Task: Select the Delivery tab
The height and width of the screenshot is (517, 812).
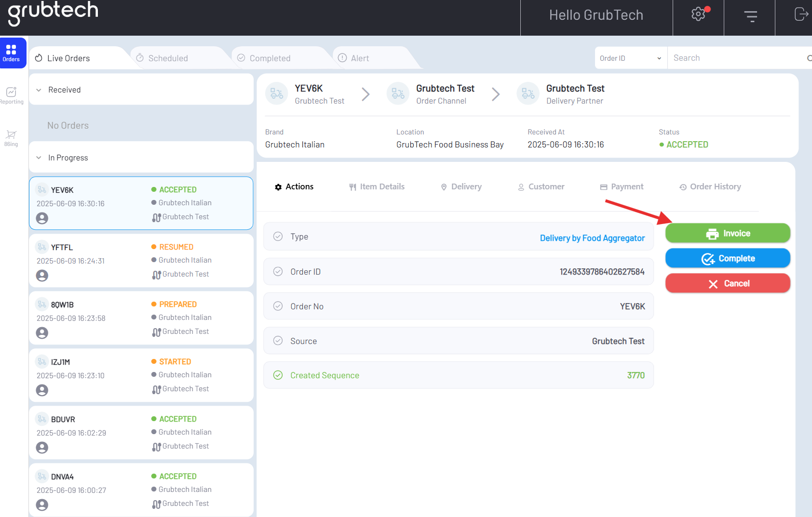Action: click(461, 187)
